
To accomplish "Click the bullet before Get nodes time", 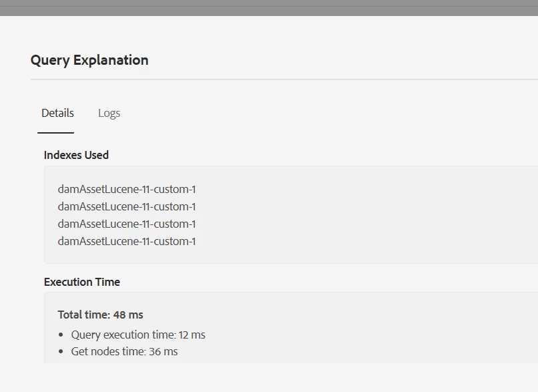I will click(61, 352).
